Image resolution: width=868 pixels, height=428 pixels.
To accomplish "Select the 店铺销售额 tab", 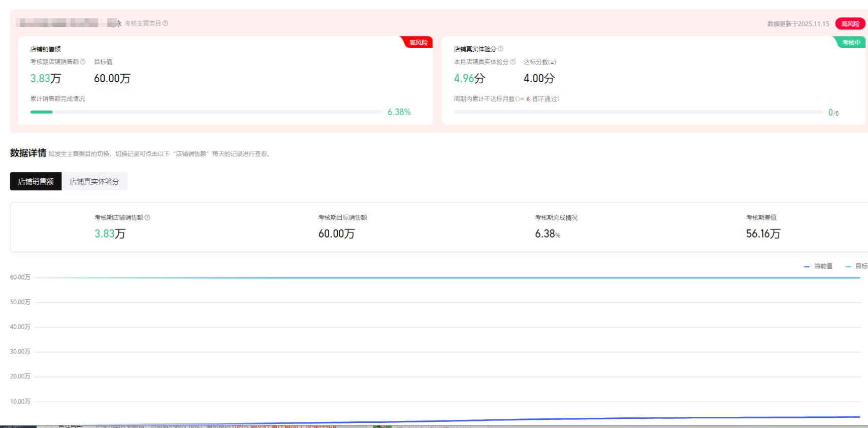I will click(36, 181).
